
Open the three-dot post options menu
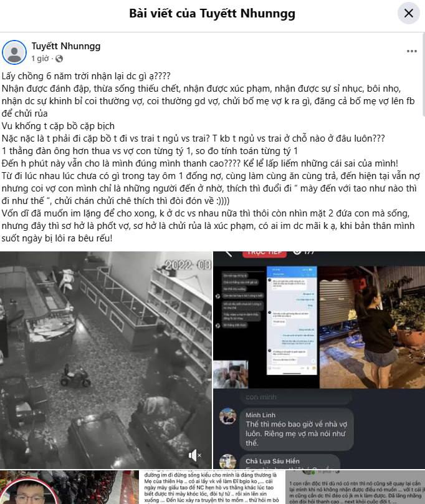(411, 51)
